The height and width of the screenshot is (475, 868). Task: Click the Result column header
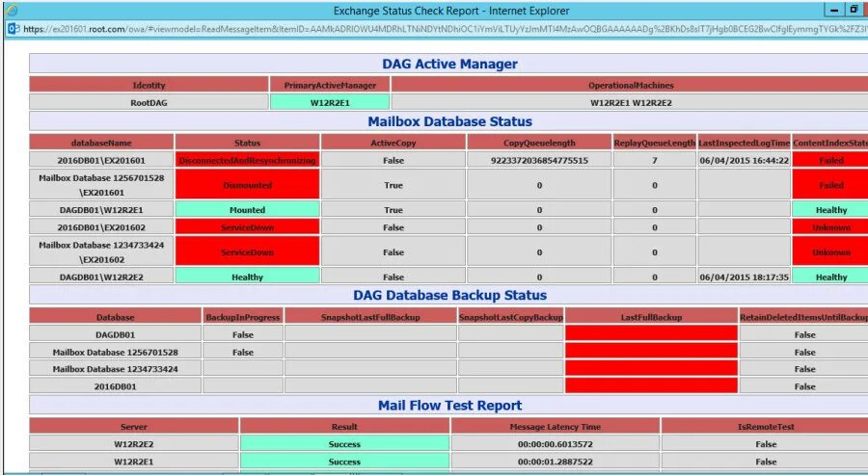[344, 426]
